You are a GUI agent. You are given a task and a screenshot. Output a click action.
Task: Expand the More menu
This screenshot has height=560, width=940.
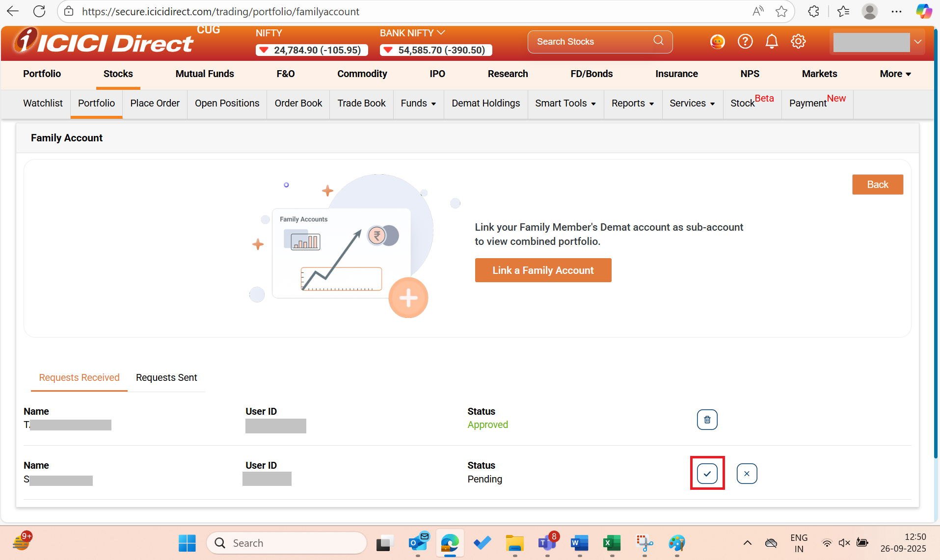[x=895, y=74]
